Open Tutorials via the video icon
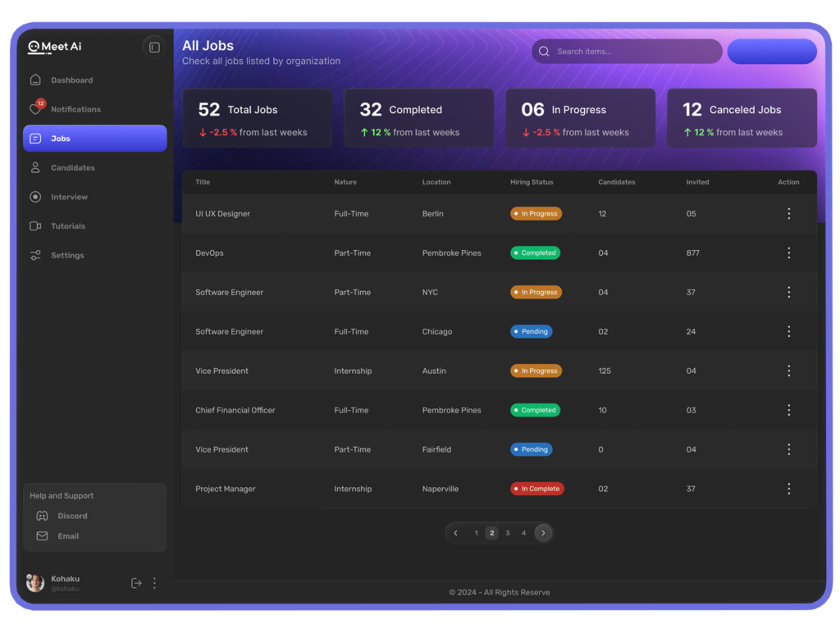This screenshot has height=624, width=840. (x=34, y=225)
